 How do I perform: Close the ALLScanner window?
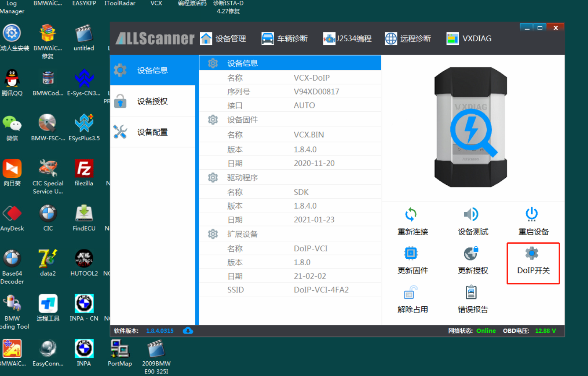pos(555,28)
